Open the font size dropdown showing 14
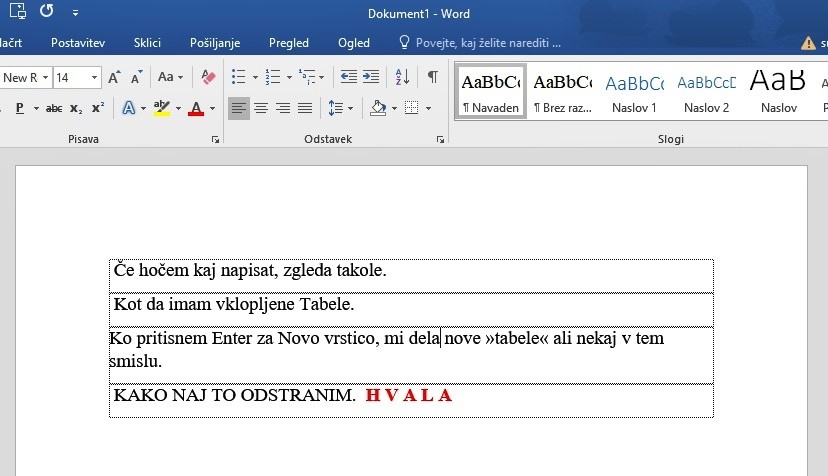 coord(95,77)
